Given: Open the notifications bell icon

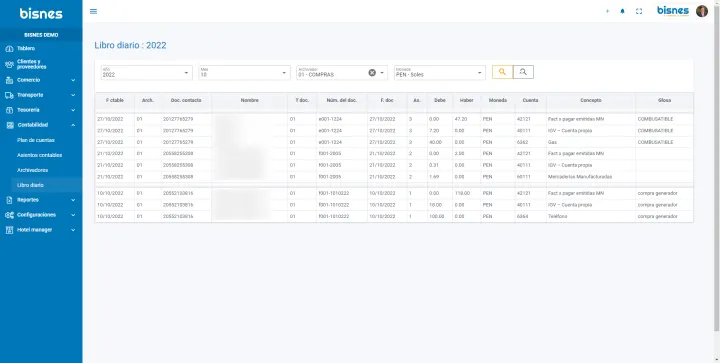Looking at the screenshot, I should [623, 11].
